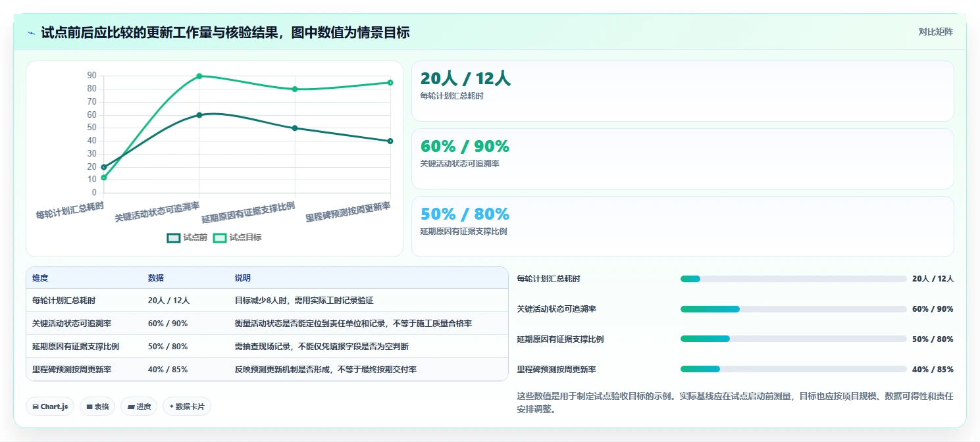Click the 试点前 data point at value 50

pyautogui.click(x=295, y=128)
